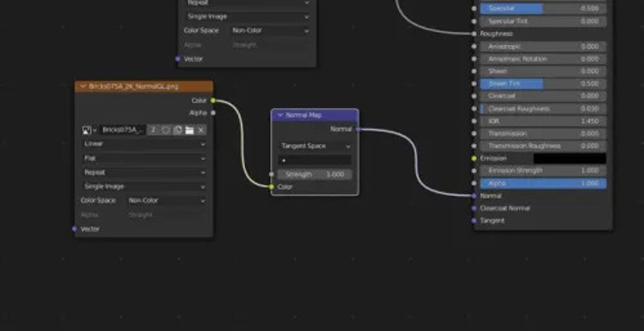Click the Alpha 1.000 slider on the shader
Viewport: 644px width, 331px height.
[x=543, y=184]
